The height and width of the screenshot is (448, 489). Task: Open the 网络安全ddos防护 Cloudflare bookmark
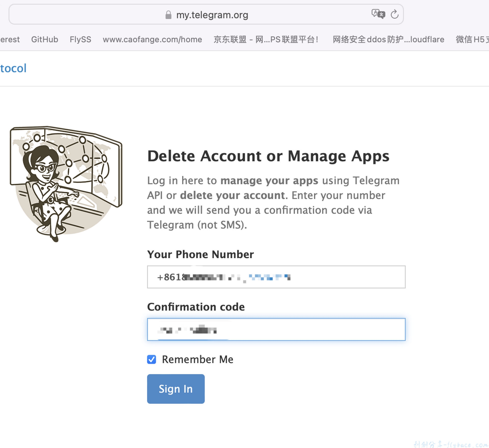pos(388,39)
